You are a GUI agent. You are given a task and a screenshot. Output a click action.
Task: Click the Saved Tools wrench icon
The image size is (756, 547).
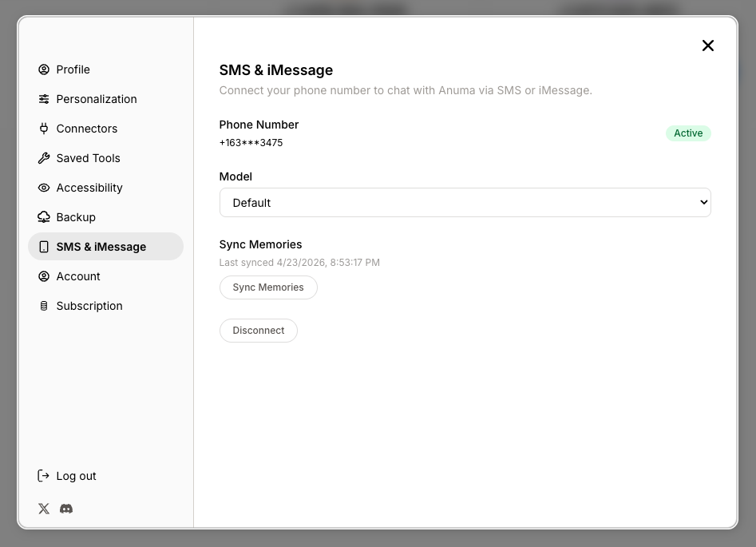(44, 158)
